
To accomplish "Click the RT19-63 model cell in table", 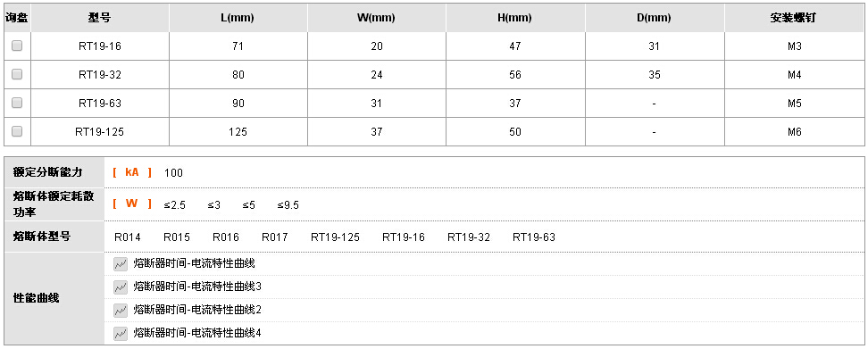I will (x=100, y=104).
